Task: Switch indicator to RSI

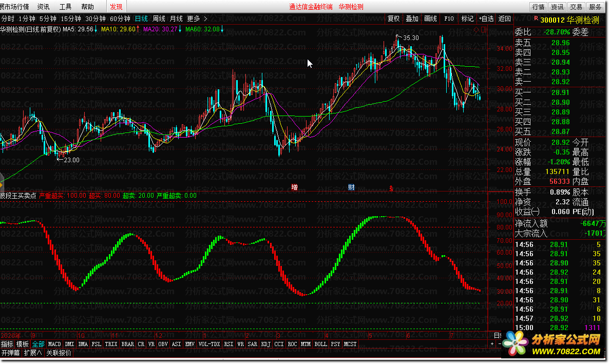Action: point(229,344)
